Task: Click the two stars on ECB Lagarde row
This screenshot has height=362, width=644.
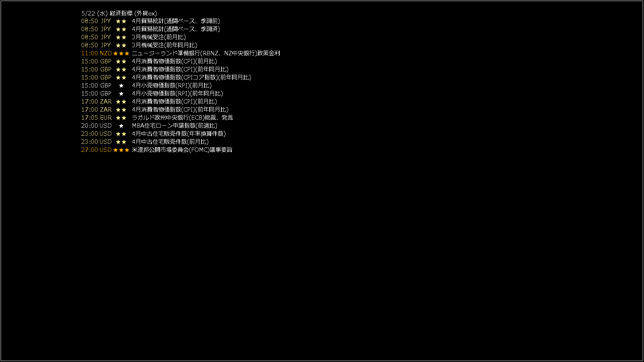Action: click(x=121, y=118)
